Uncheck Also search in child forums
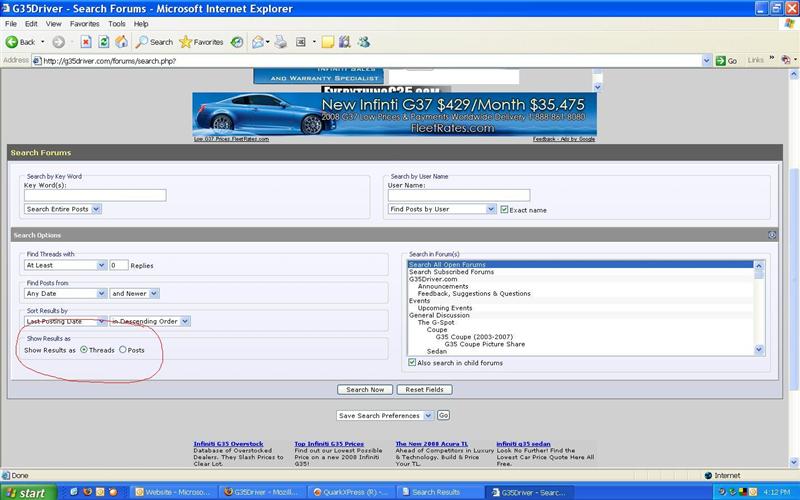Screen dimensions: 800x500 (412, 363)
